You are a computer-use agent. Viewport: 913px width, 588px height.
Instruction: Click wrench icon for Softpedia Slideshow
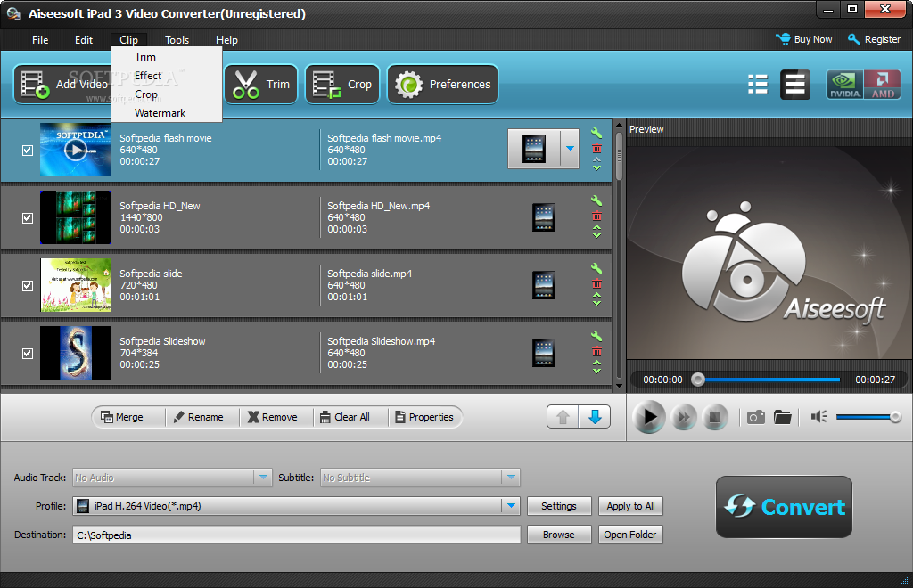[x=596, y=336]
